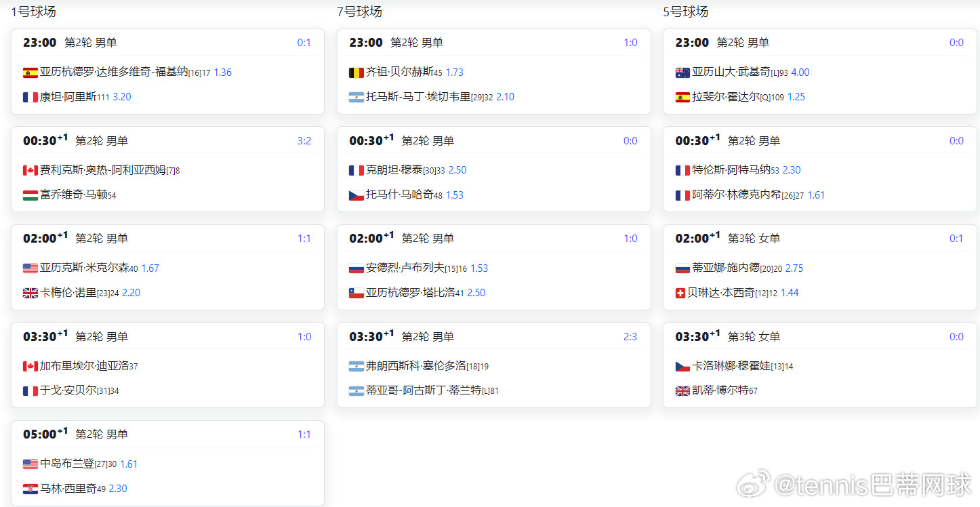
Task: Click the Canada flag beside 加布里埃尔·迪亚洛
Action: pyautogui.click(x=30, y=366)
